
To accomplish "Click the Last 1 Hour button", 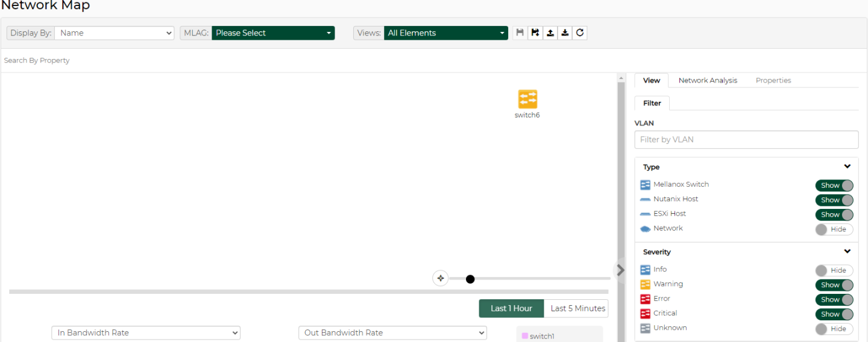I will (x=511, y=308).
